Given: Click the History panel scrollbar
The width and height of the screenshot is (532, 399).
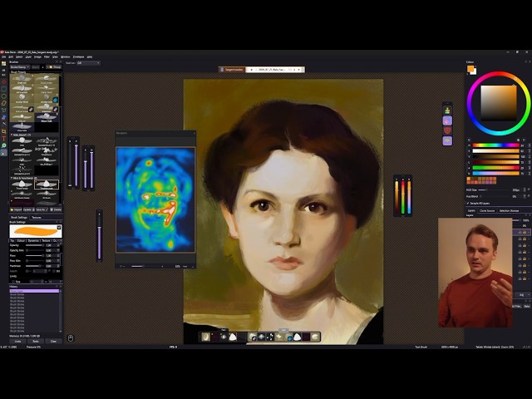Looking at the screenshot, I should point(61,310).
